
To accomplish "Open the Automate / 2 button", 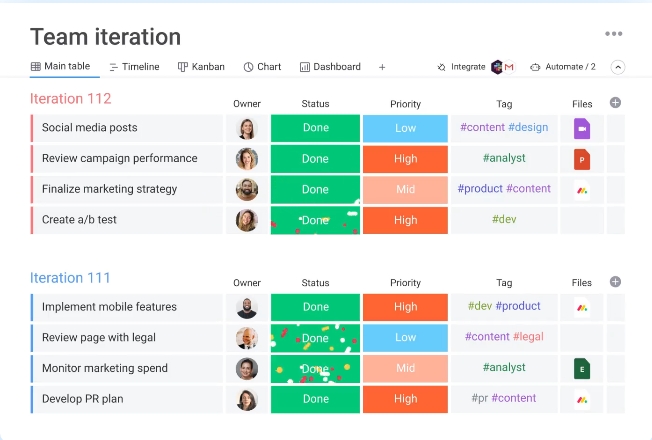I will click(x=563, y=67).
